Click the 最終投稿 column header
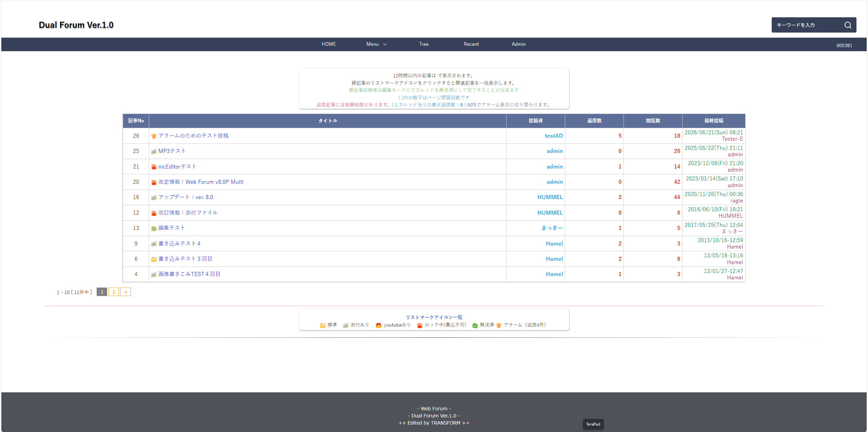This screenshot has width=868, height=432. coord(714,121)
